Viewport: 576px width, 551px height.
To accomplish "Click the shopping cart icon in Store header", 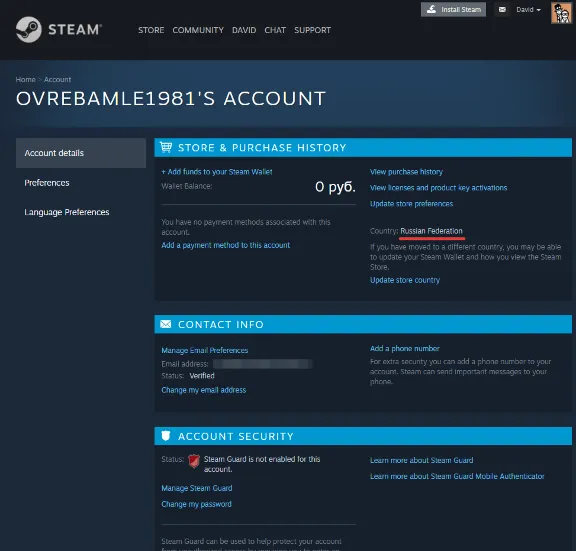I will coord(166,147).
